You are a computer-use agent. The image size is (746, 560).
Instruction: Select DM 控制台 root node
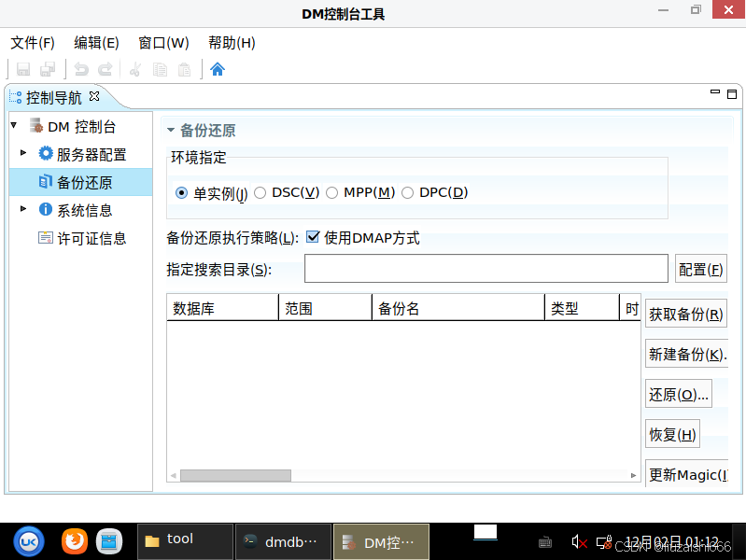click(x=81, y=127)
